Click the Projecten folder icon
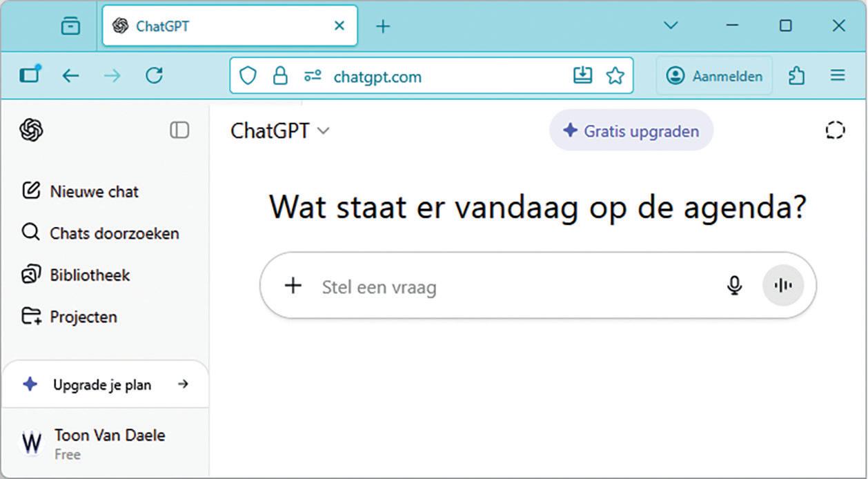 (x=31, y=316)
